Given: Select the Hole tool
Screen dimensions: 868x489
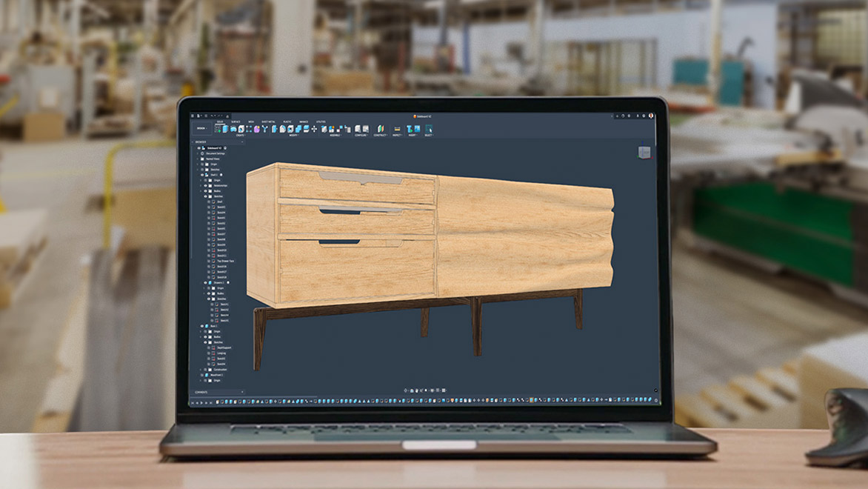Looking at the screenshot, I should 241,129.
